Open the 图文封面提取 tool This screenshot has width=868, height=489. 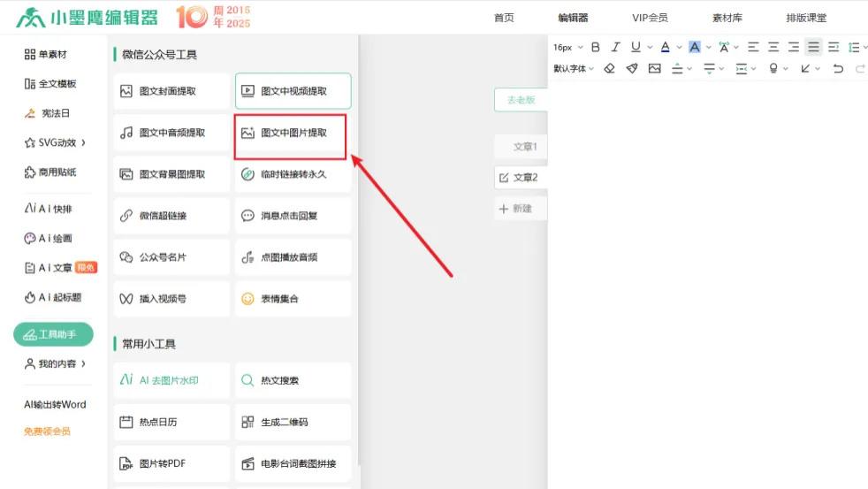click(x=171, y=91)
